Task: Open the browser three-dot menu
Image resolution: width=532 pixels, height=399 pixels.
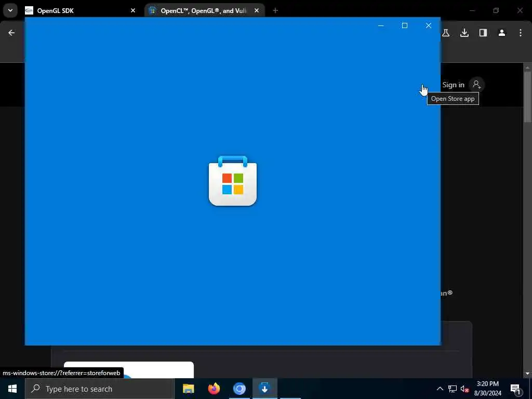Action: 521,33
